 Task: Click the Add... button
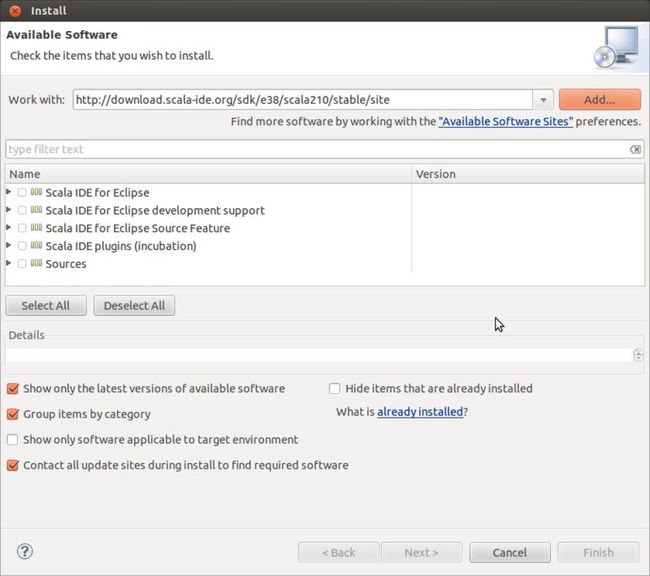(599, 100)
